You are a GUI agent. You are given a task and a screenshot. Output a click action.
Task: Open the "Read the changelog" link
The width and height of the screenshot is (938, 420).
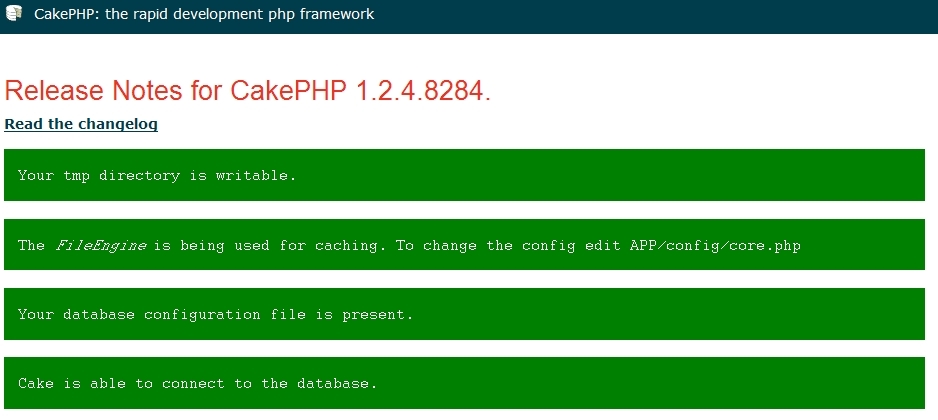[81, 124]
